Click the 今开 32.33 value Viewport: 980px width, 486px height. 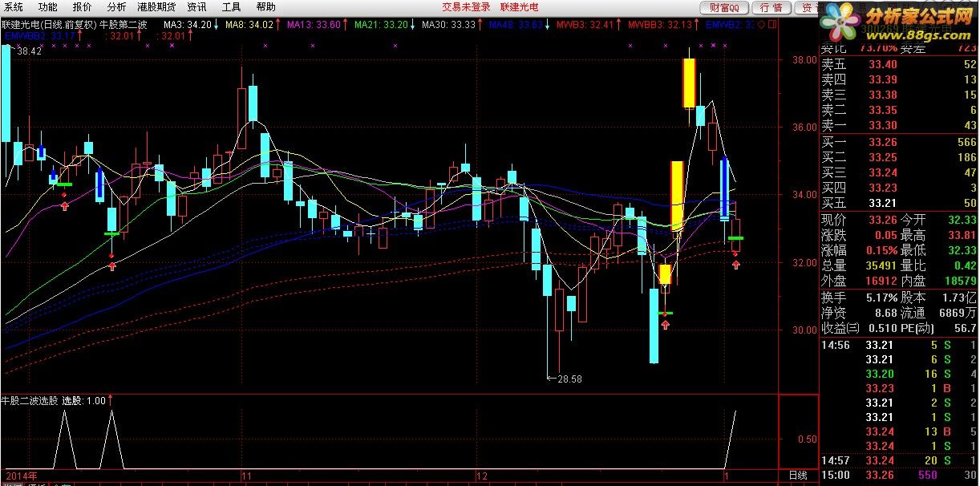tap(962, 220)
